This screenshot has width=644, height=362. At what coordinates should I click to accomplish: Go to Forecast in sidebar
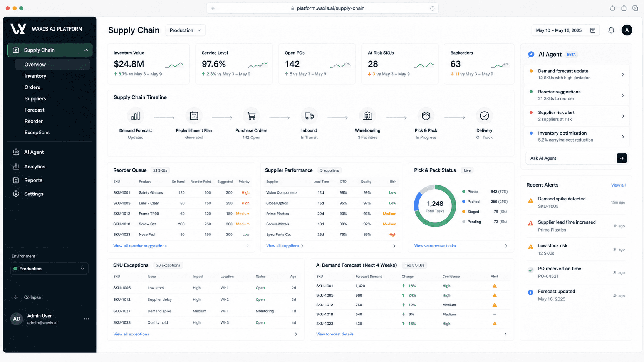(35, 110)
